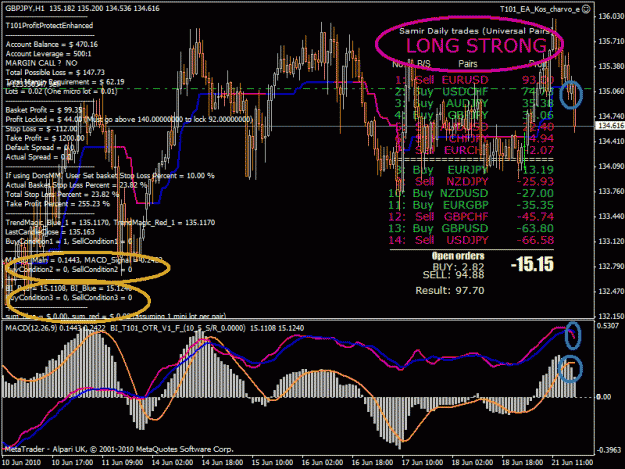Click the '133.120' price axis label
The height and width of the screenshot is (469, 625).
[x=610, y=241]
